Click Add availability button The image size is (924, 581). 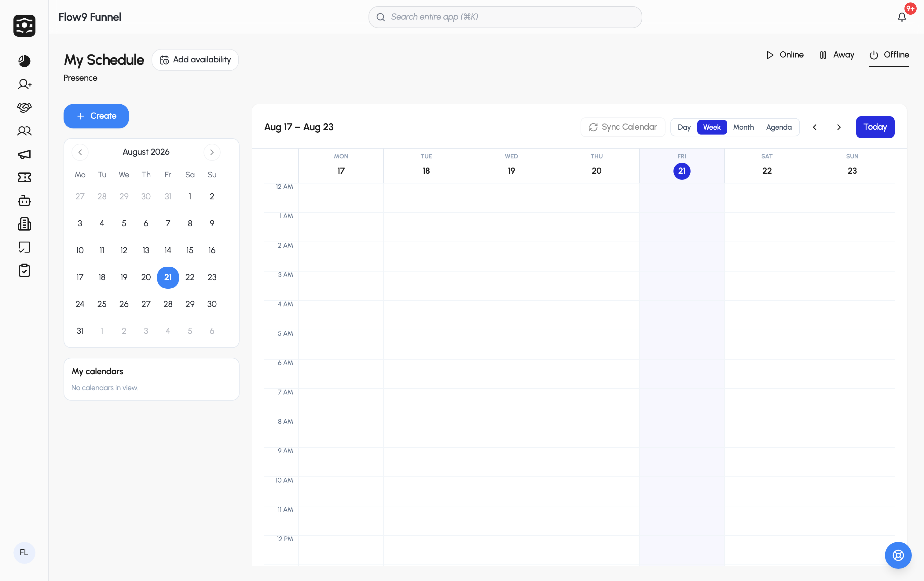click(x=195, y=60)
